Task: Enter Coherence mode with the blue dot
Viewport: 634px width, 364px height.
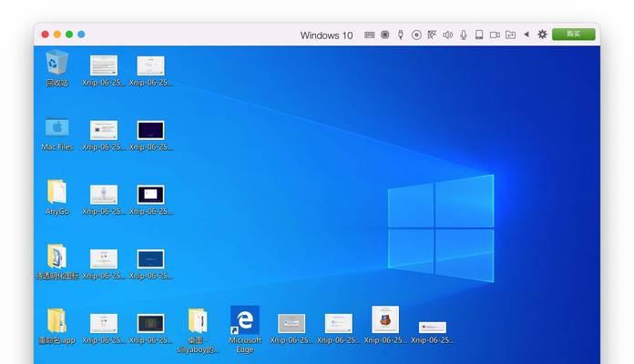Action: pyautogui.click(x=81, y=35)
